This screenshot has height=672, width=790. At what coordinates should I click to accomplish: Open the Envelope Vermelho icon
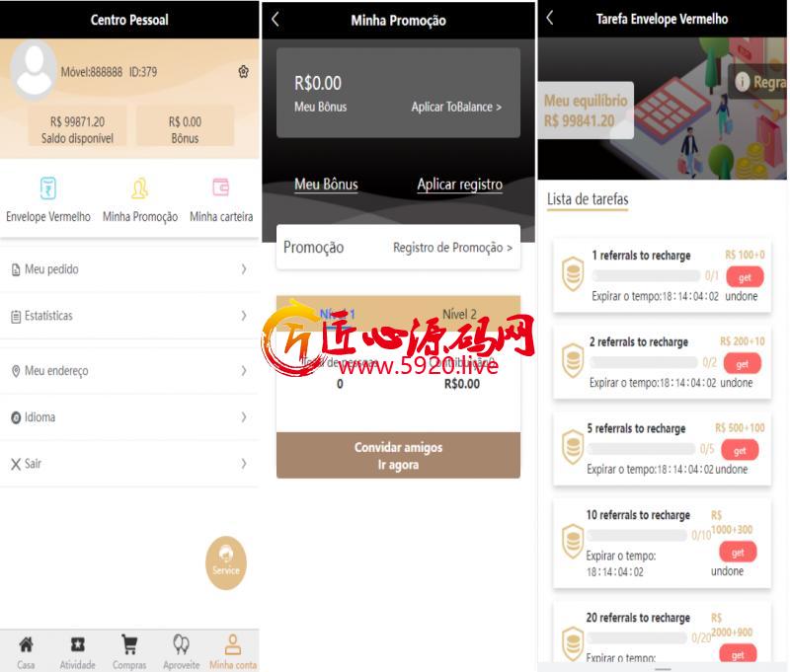(x=47, y=188)
